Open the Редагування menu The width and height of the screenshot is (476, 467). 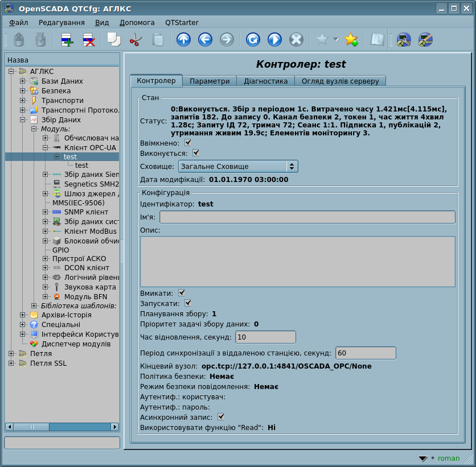(61, 23)
